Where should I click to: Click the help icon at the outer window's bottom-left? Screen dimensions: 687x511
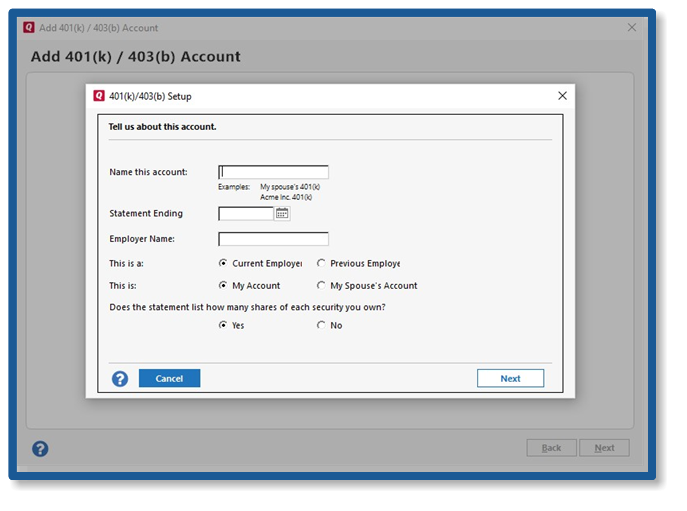[x=40, y=448]
